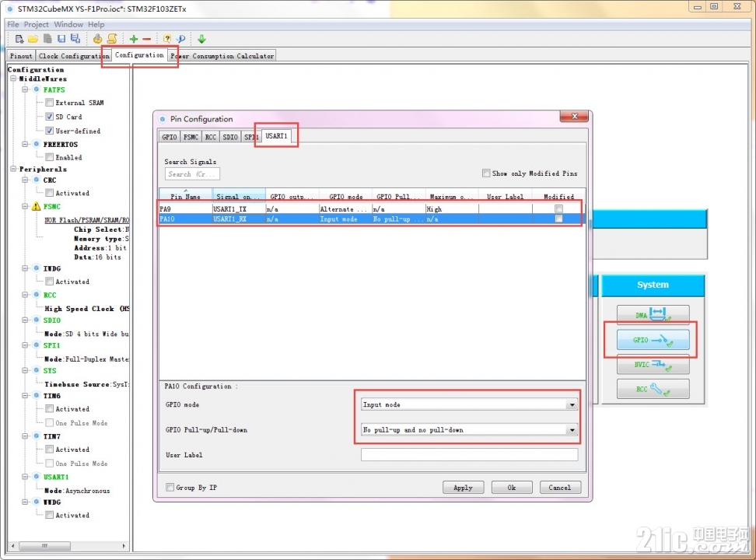Open a project with the folder icon

(x=33, y=39)
